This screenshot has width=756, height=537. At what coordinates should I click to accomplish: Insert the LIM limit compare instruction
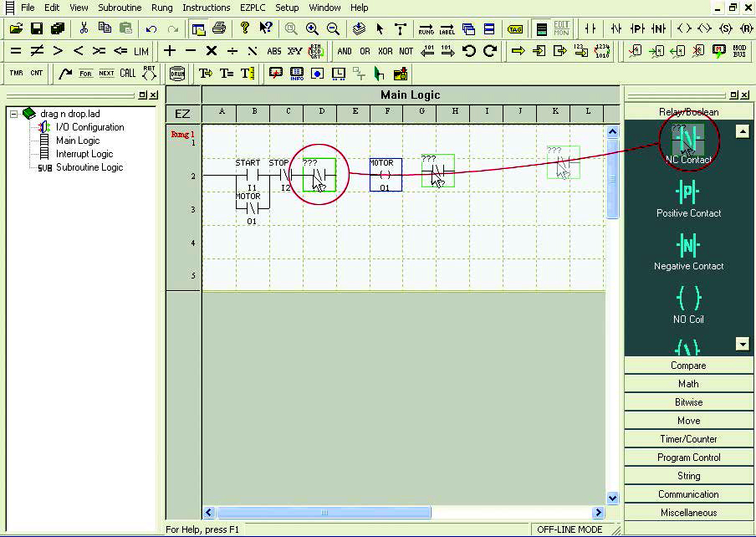(140, 51)
